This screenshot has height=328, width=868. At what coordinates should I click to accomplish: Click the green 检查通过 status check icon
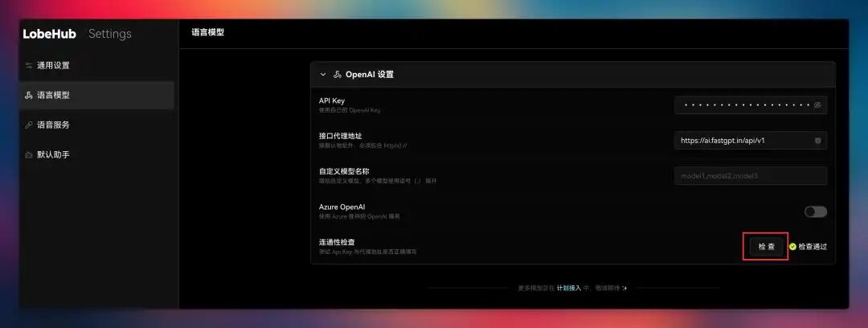coord(792,247)
